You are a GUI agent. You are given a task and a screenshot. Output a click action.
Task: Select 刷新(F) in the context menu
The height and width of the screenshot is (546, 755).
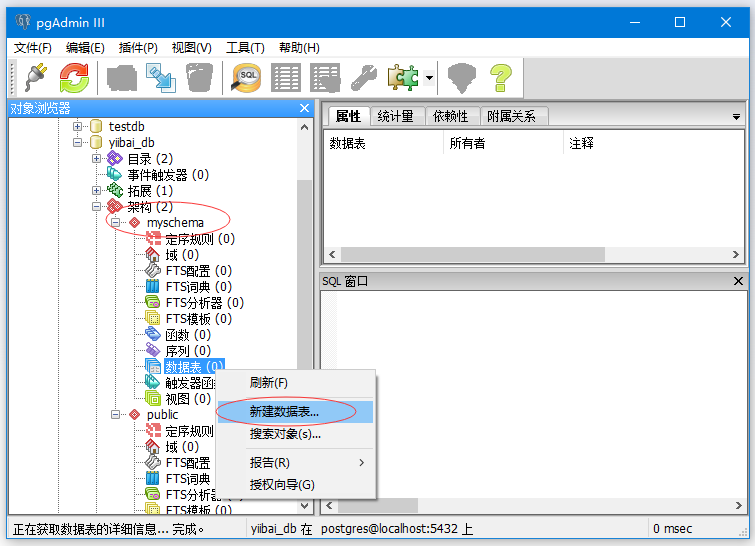click(269, 383)
